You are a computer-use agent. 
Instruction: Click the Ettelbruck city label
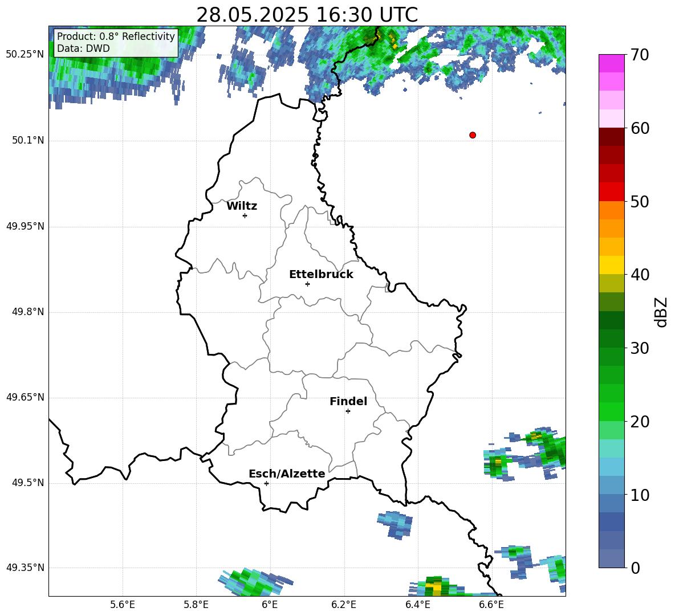coord(321,275)
